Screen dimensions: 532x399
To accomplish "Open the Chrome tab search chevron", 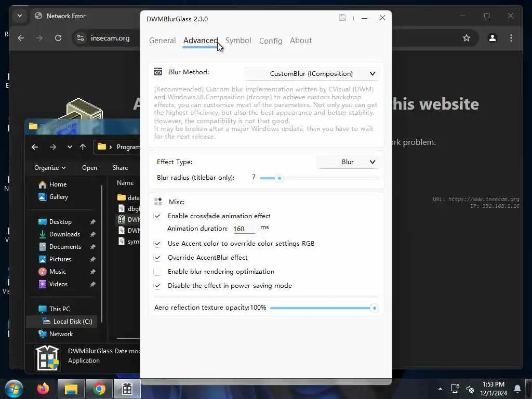I will point(20,16).
